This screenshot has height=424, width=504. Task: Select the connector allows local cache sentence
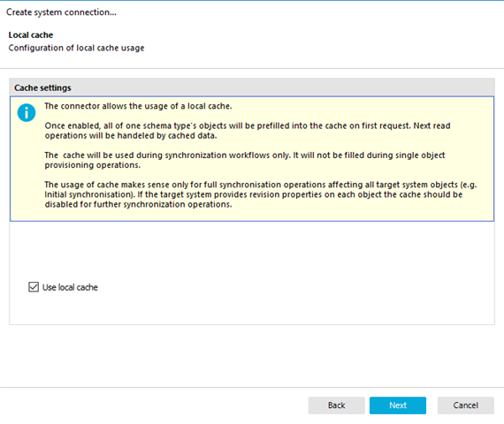pos(138,106)
